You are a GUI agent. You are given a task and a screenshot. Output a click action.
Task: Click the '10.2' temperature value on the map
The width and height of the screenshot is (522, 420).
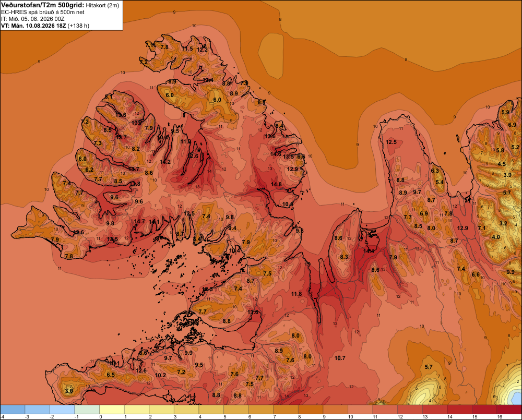(x=160, y=375)
